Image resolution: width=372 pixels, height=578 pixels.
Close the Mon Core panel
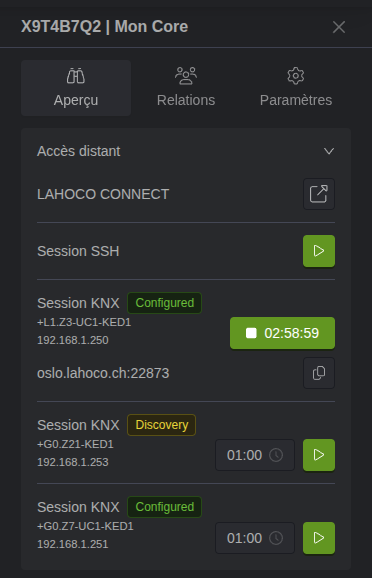(339, 27)
